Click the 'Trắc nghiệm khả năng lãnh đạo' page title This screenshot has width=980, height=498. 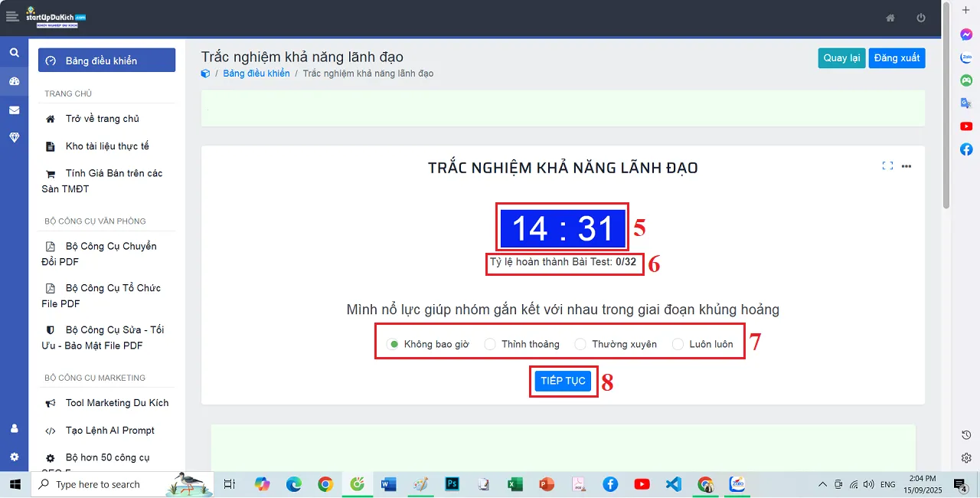click(302, 57)
